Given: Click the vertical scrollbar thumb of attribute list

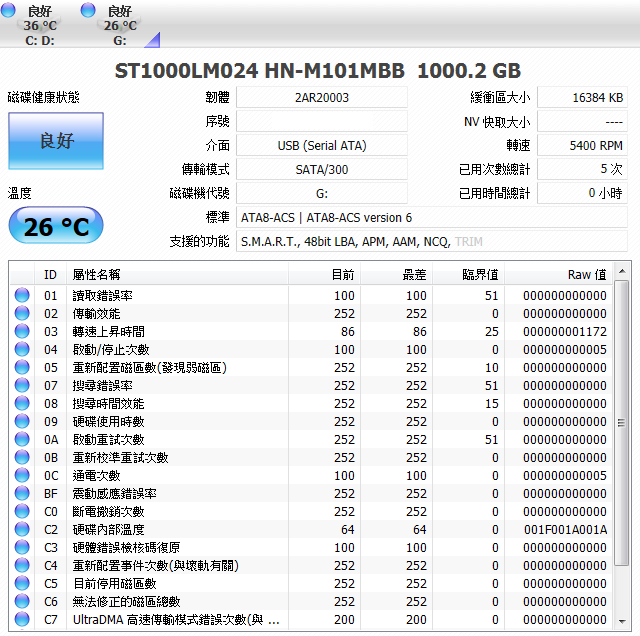Looking at the screenshot, I should click(x=622, y=423).
